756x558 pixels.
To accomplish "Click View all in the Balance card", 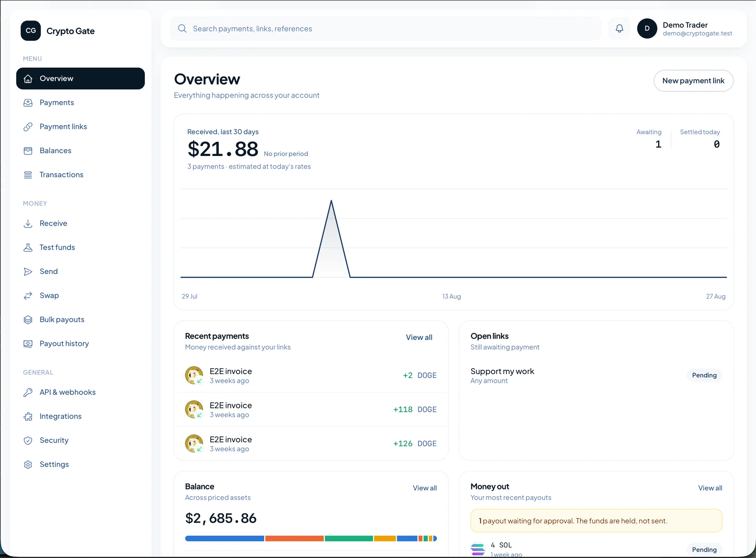I will pos(424,488).
